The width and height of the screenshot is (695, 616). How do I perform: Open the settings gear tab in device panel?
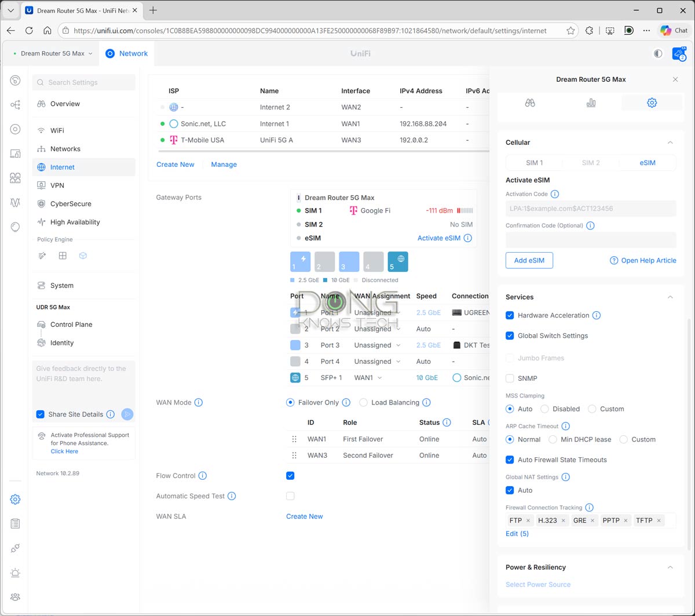[652, 103]
